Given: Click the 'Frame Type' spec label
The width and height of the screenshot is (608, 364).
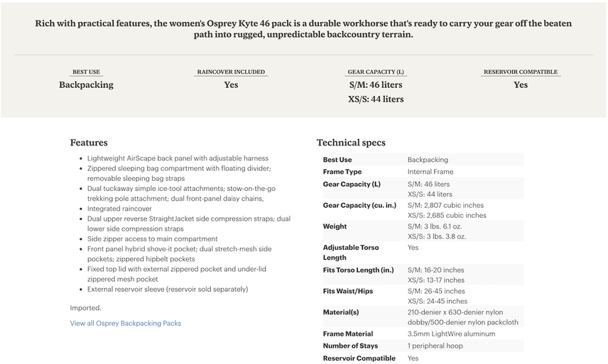Looking at the screenshot, I should tap(342, 172).
